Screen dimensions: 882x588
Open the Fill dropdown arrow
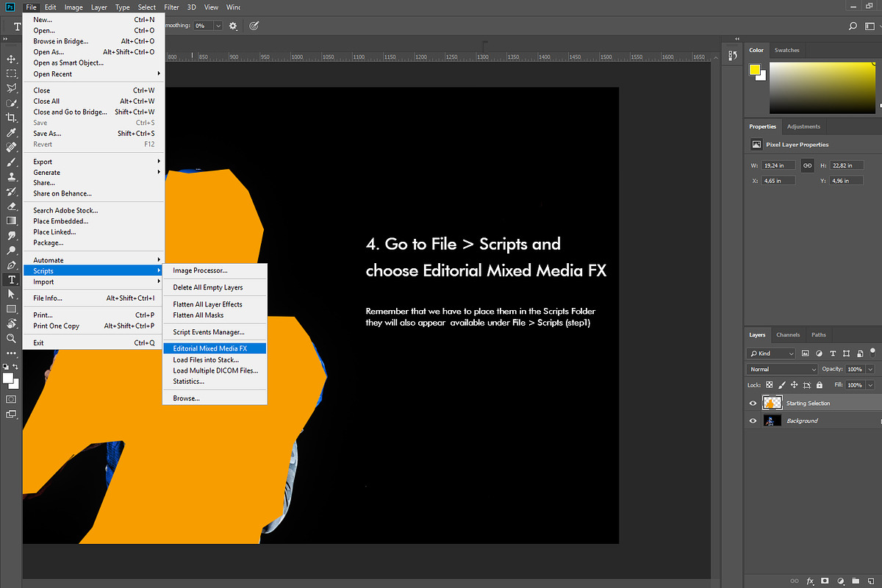(870, 384)
